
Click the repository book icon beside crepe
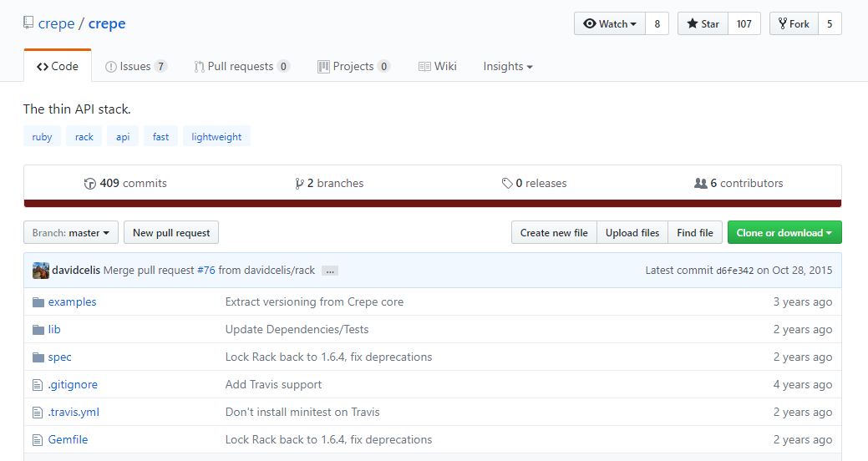pyautogui.click(x=28, y=23)
